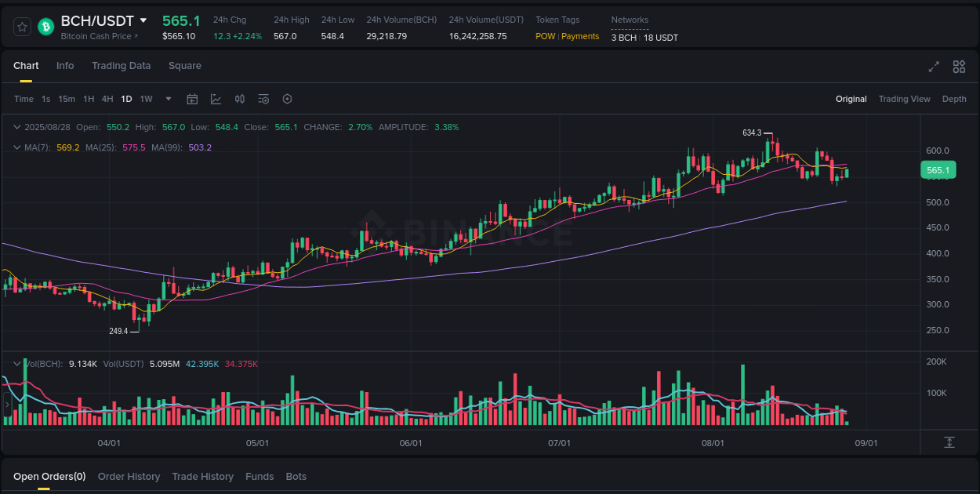
Task: Switch to the Trading Data tab
Action: click(x=121, y=66)
